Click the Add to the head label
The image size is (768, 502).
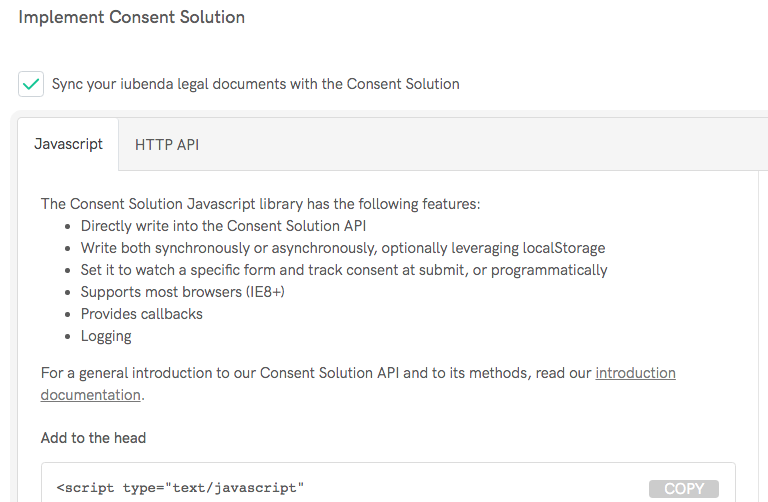click(93, 438)
